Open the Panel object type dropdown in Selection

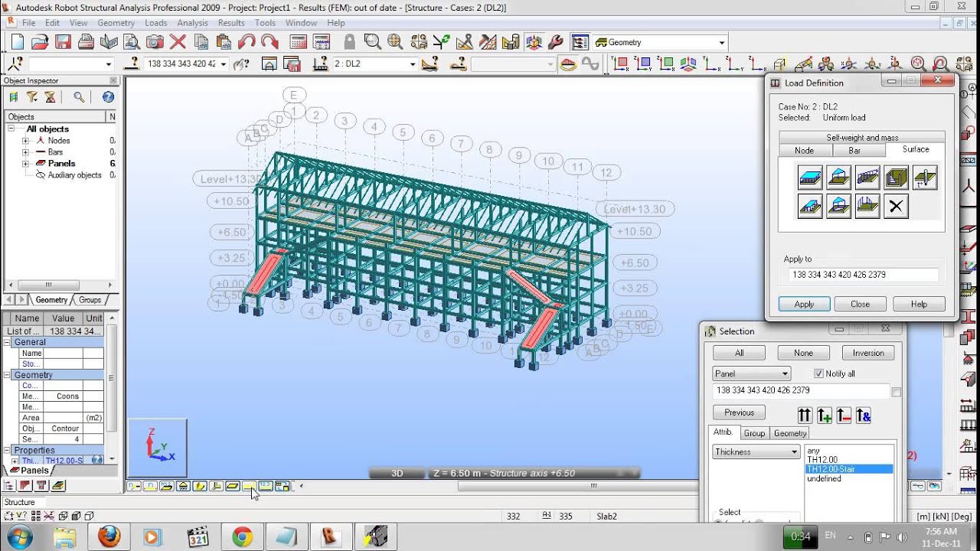[x=751, y=373]
